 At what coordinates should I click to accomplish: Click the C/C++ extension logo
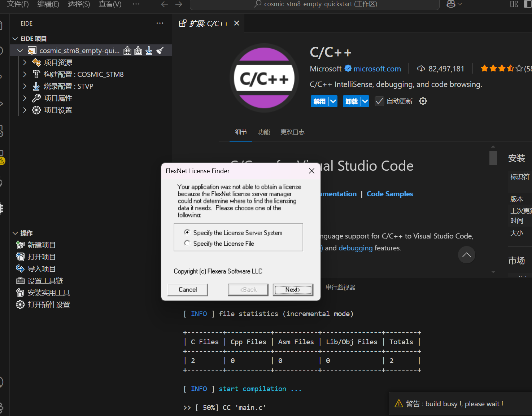pos(264,78)
